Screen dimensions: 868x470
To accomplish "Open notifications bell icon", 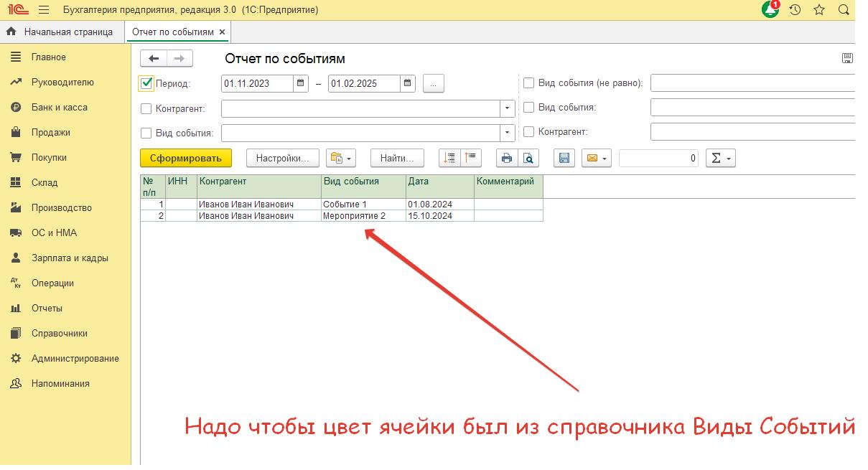I will click(770, 10).
